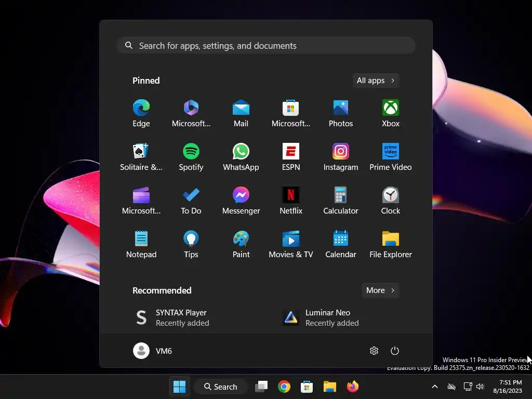The image size is (532, 399).
Task: Open Solitaire & Casual Games
Action: pyautogui.click(x=141, y=157)
